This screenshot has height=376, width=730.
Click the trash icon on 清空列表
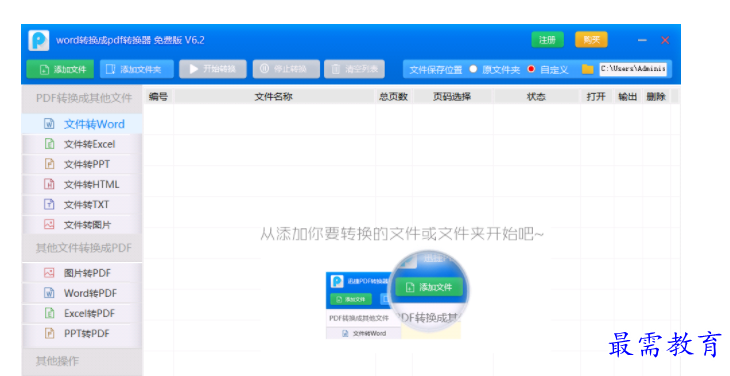[x=336, y=69]
